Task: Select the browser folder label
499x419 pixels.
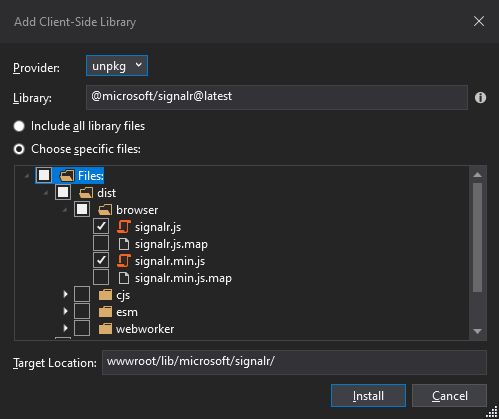Action: [137, 210]
